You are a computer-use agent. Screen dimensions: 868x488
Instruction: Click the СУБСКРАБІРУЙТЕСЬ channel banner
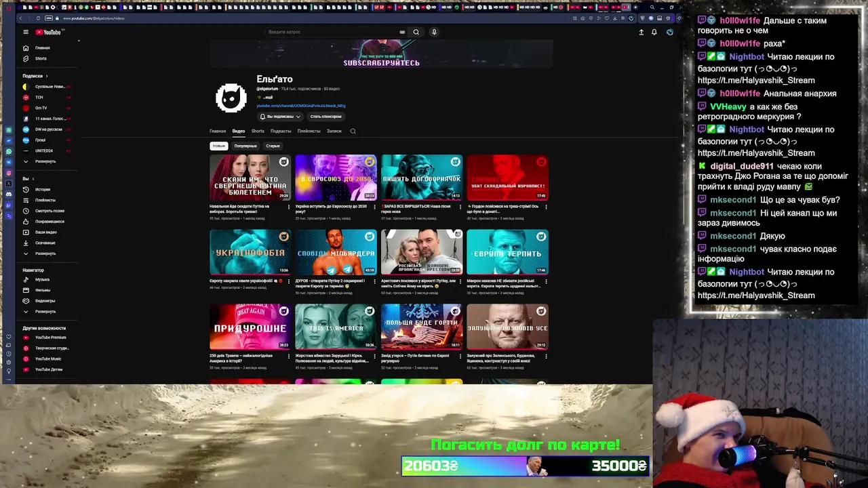point(381,54)
